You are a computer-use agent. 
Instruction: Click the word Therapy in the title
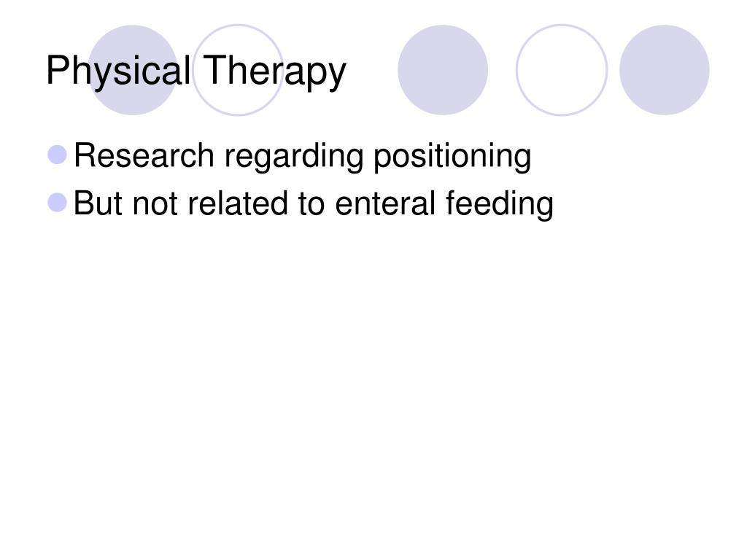coord(274,71)
